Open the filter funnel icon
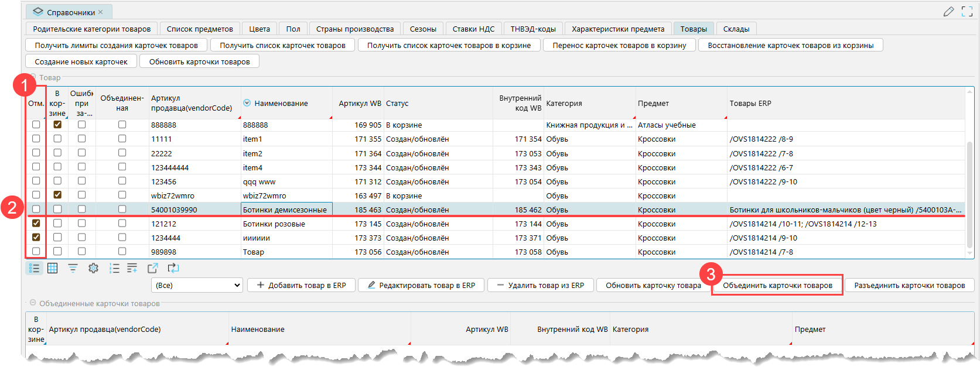This screenshot has width=980, height=367. click(73, 268)
